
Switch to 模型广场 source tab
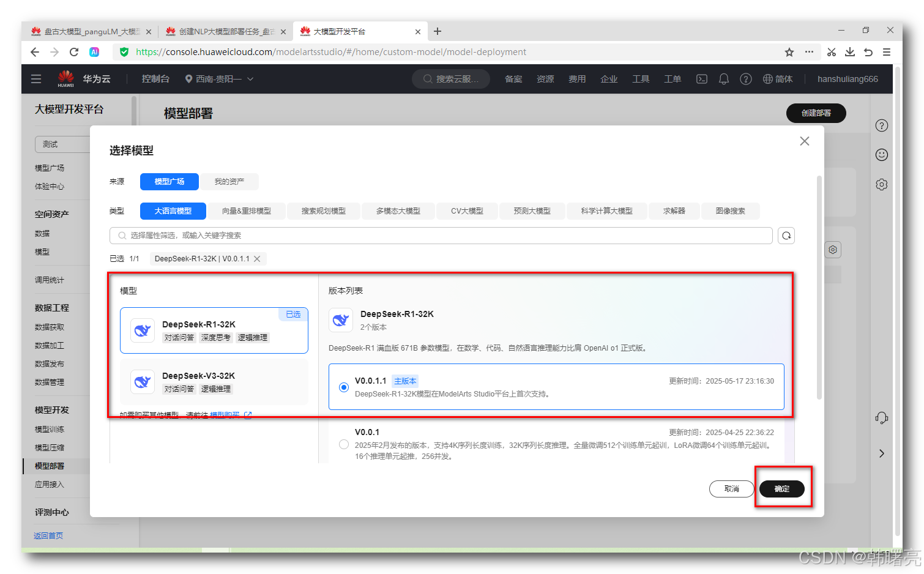click(170, 182)
